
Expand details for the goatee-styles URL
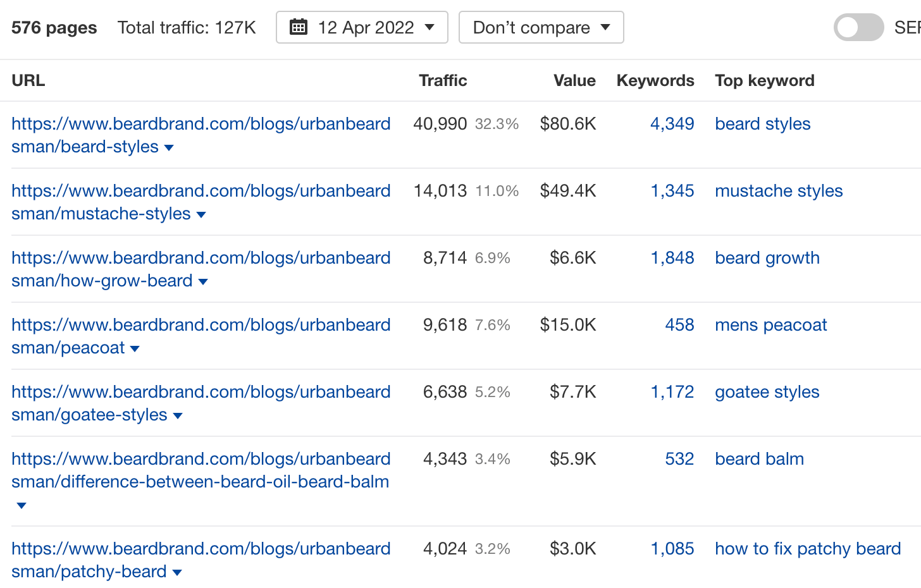point(178,415)
